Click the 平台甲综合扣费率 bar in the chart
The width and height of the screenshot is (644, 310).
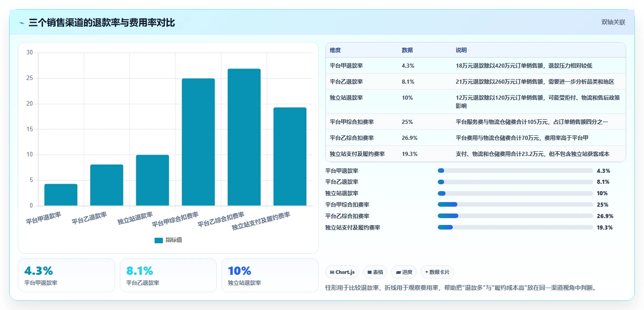click(198, 142)
